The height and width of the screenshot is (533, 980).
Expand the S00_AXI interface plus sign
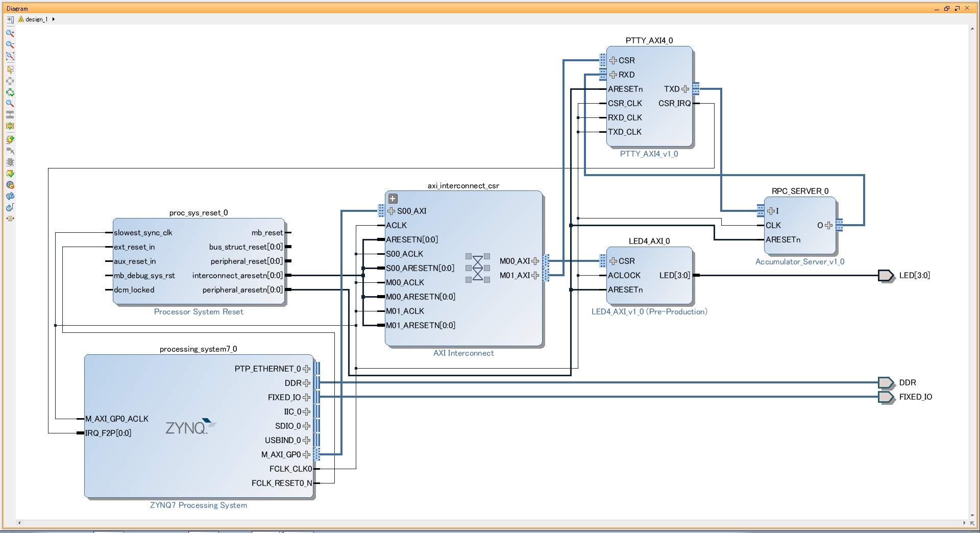[x=391, y=210]
